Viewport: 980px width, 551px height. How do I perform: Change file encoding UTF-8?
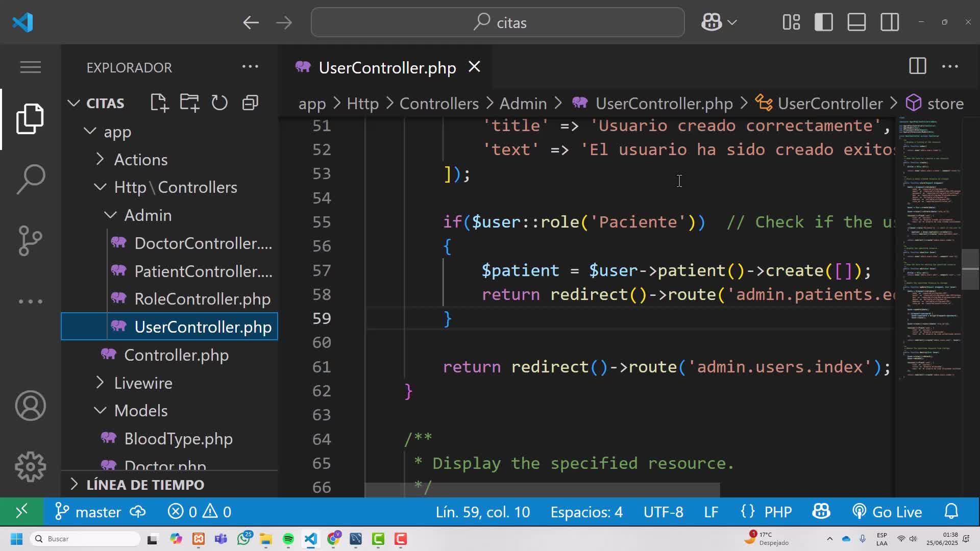[663, 512]
